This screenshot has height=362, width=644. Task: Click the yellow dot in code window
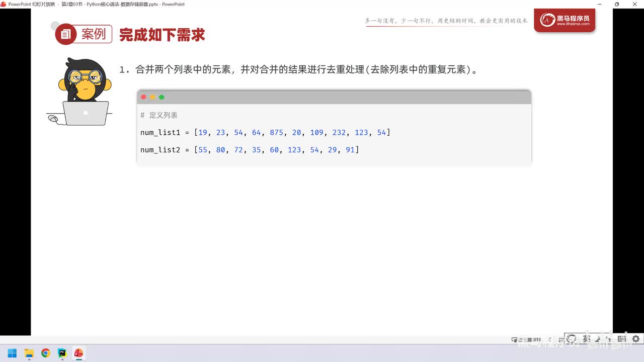point(152,97)
